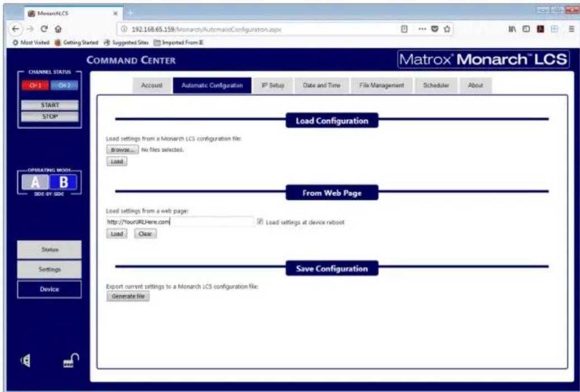Click the unlocked padlock icon in sidebar
This screenshot has height=392, width=580.
(x=70, y=361)
